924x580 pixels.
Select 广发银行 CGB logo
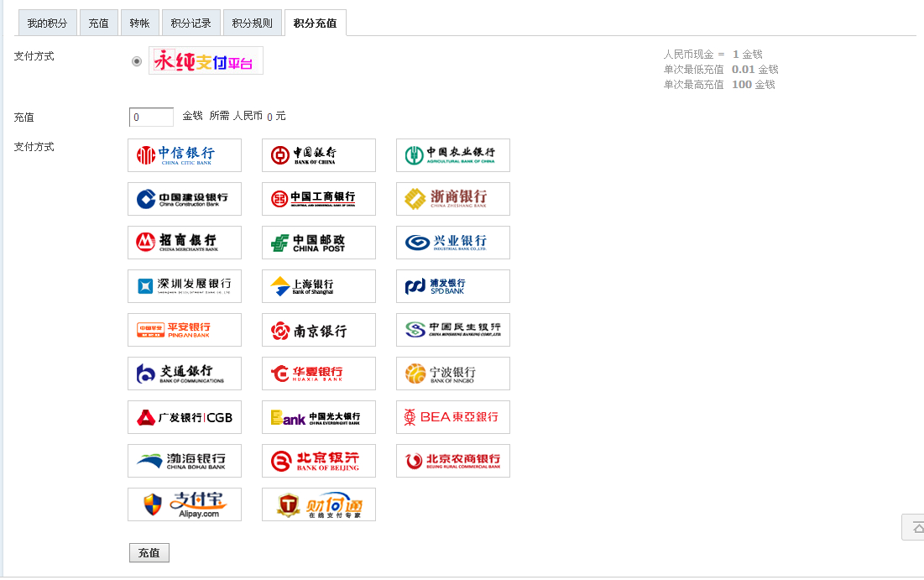(185, 417)
